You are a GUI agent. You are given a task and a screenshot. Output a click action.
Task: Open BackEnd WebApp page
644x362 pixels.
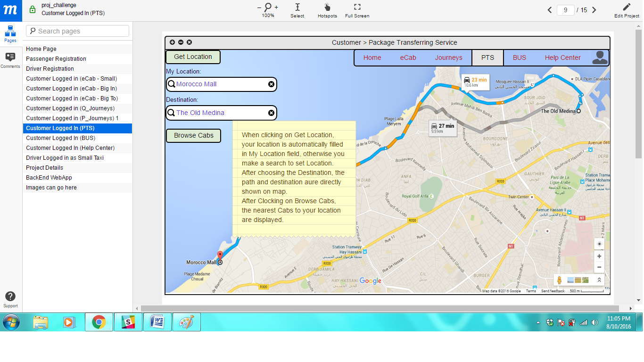point(77,178)
